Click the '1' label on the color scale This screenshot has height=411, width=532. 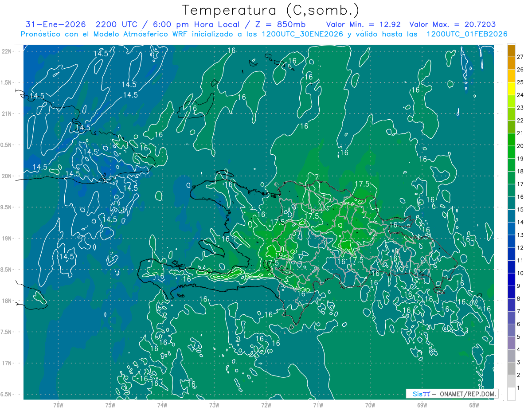519,388
